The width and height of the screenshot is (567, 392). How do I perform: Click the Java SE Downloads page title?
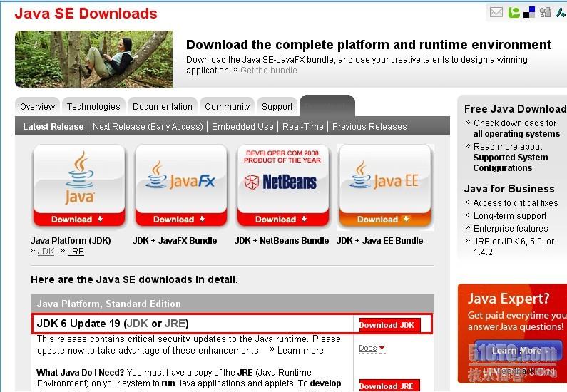[86, 14]
